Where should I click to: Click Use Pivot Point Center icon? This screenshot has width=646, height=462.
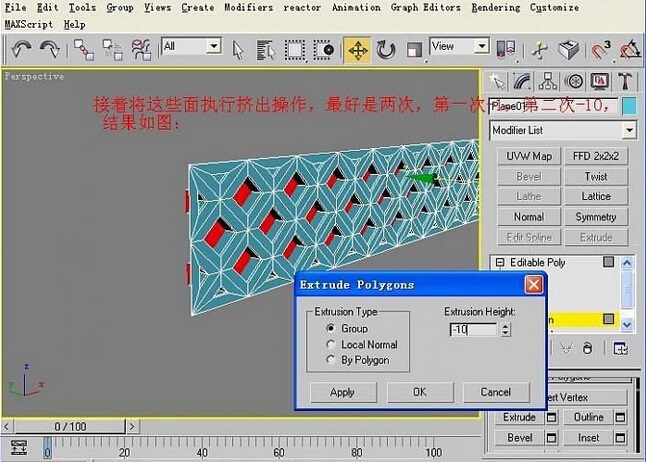coord(506,49)
